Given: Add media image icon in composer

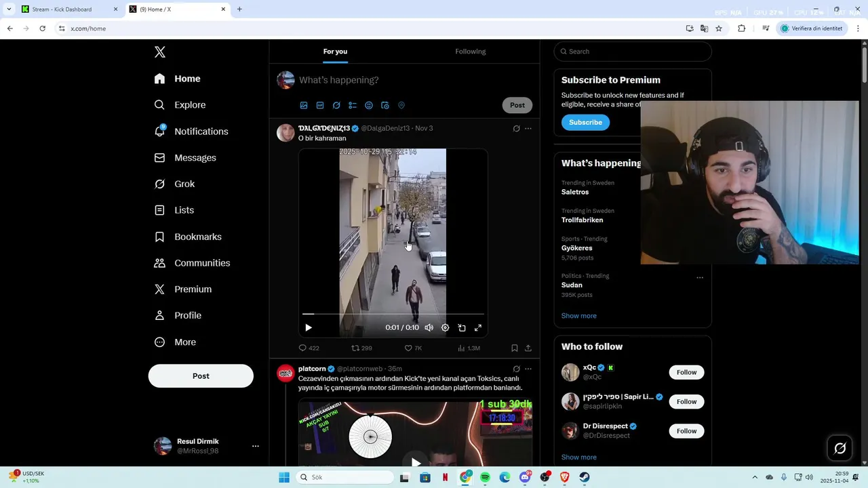Looking at the screenshot, I should point(304,106).
